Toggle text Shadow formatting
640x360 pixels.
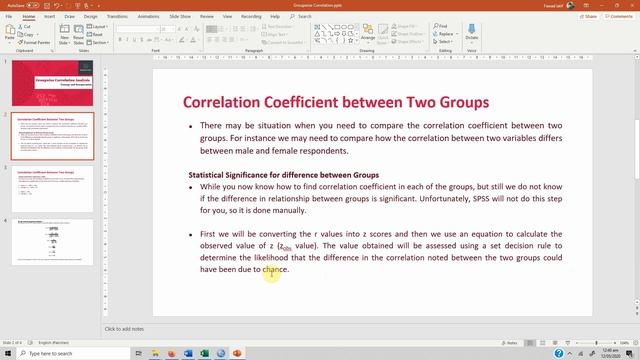(x=142, y=40)
